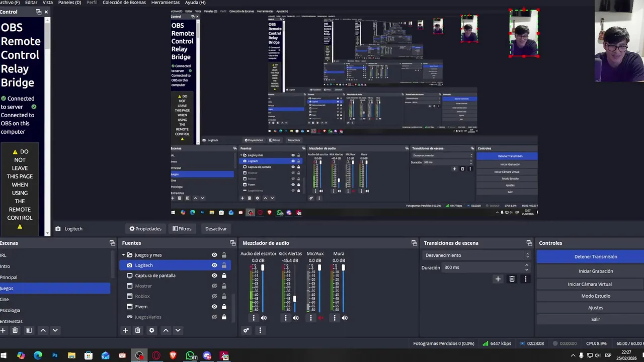Hide the Logitech source

(x=214, y=265)
